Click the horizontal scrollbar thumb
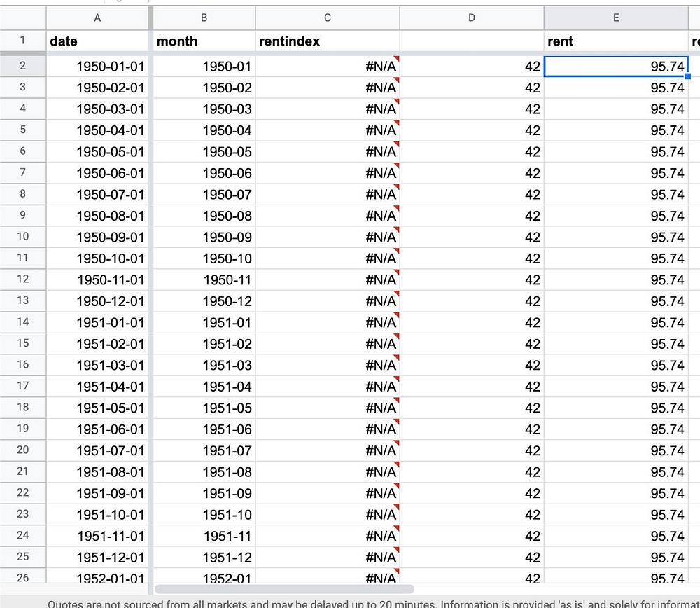This screenshot has width=700, height=608. [284, 589]
